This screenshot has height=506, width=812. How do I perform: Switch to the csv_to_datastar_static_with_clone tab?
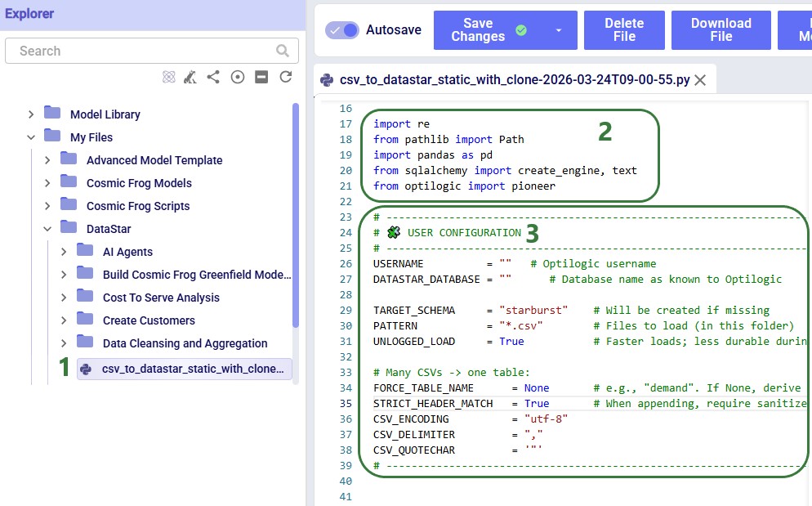(x=514, y=80)
